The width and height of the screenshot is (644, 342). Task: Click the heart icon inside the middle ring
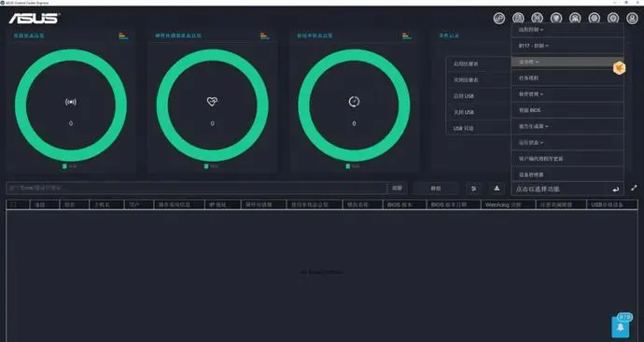pos(213,101)
